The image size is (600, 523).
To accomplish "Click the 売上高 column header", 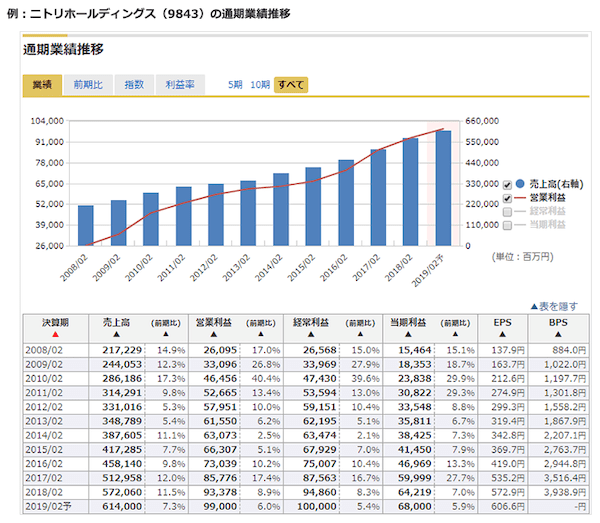I will click(x=116, y=323).
